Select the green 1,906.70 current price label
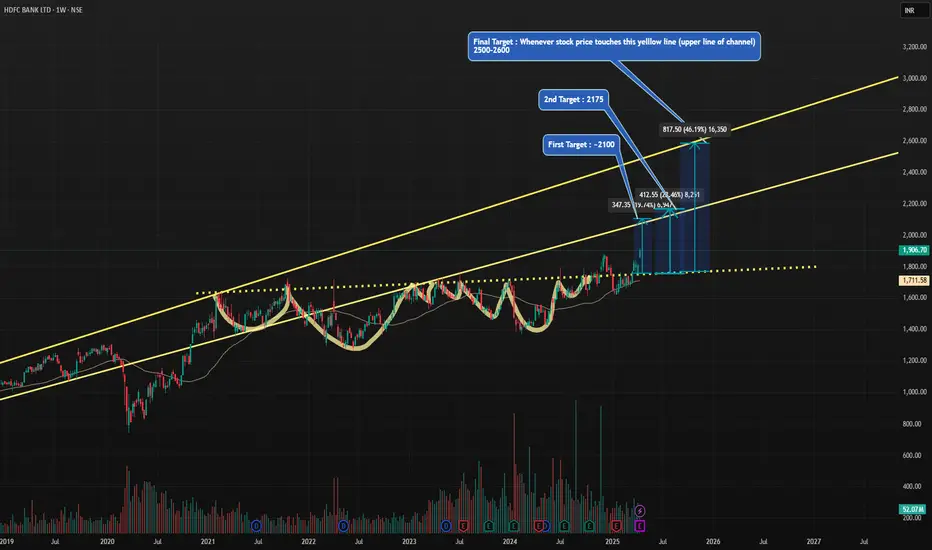This screenshot has height=550, width=932. pos(914,250)
